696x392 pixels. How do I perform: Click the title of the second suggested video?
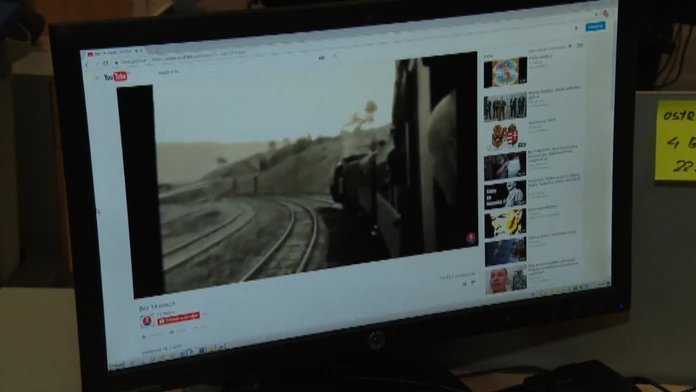pos(554,91)
